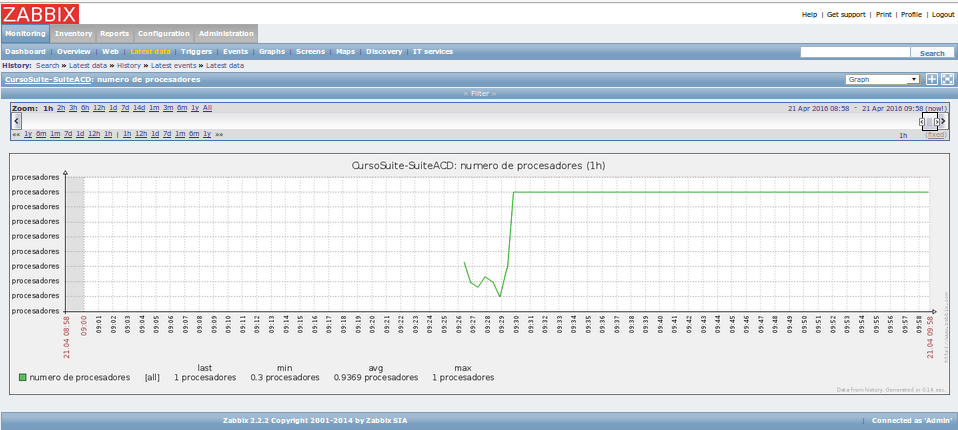Set zoom to 6h
Screen dimensions: 958x430
[85, 108]
